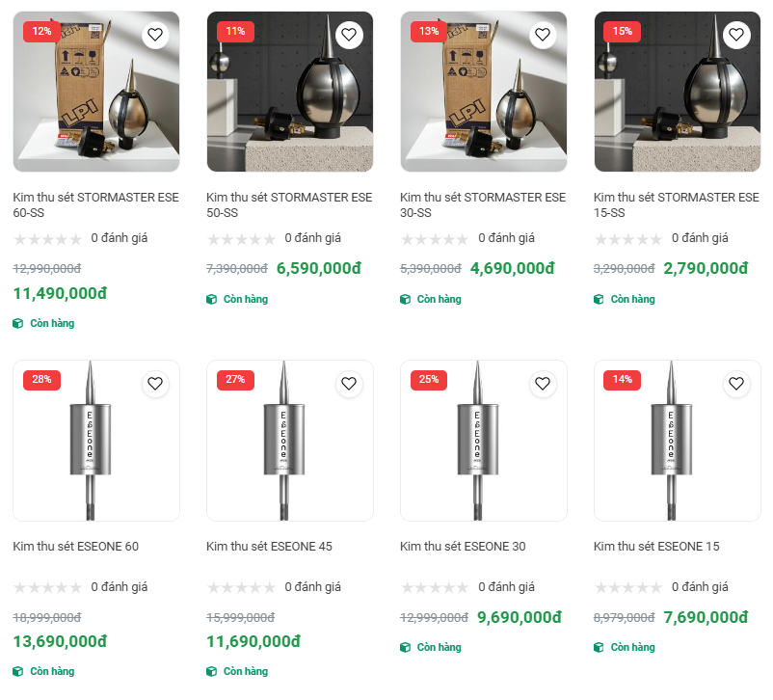773x700 pixels.
Task: Favorite the ESEONE 60 product
Action: pyautogui.click(x=155, y=384)
